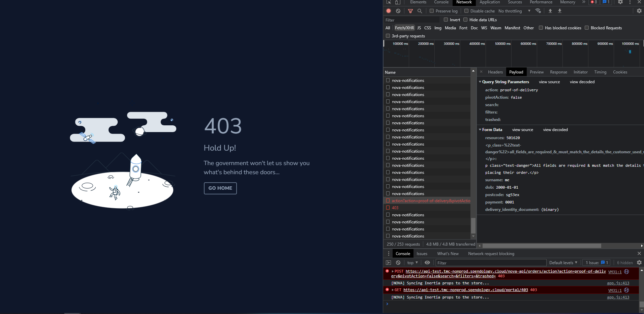Enable Disable cache
644x314 pixels.
[467, 11]
